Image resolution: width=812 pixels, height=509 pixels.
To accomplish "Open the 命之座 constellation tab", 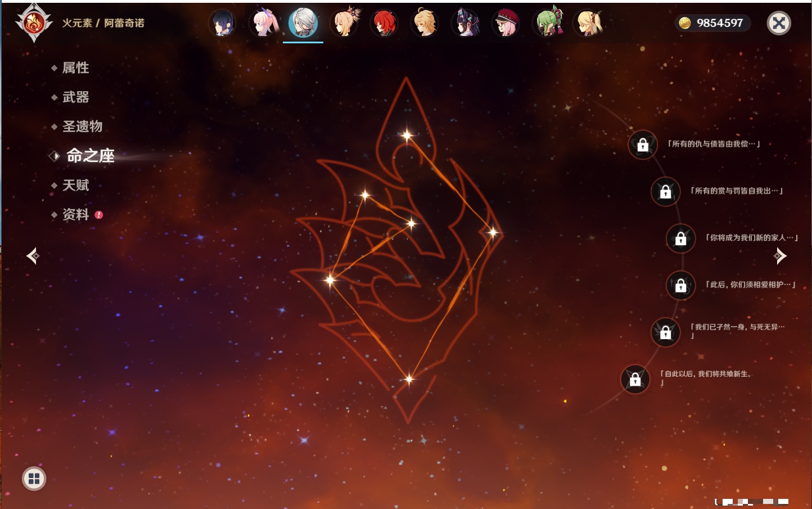I will coord(91,156).
